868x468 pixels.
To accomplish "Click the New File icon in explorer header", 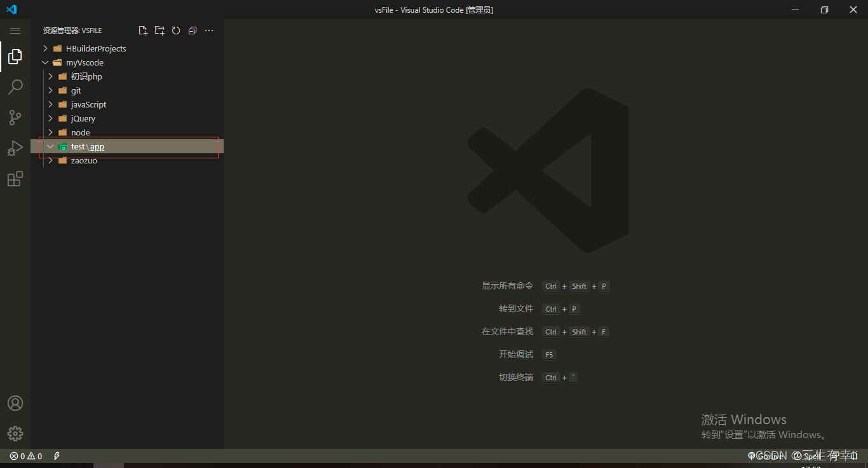I will click(143, 31).
